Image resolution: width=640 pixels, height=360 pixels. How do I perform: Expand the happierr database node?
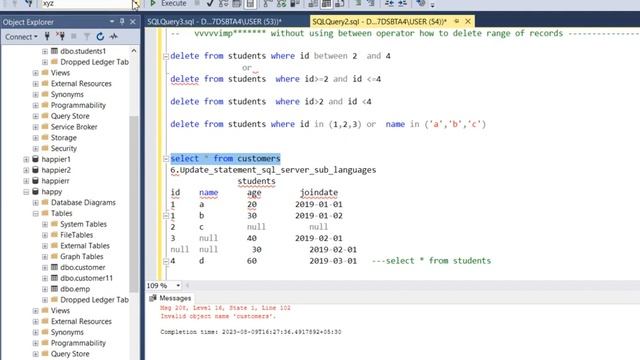pos(26,181)
